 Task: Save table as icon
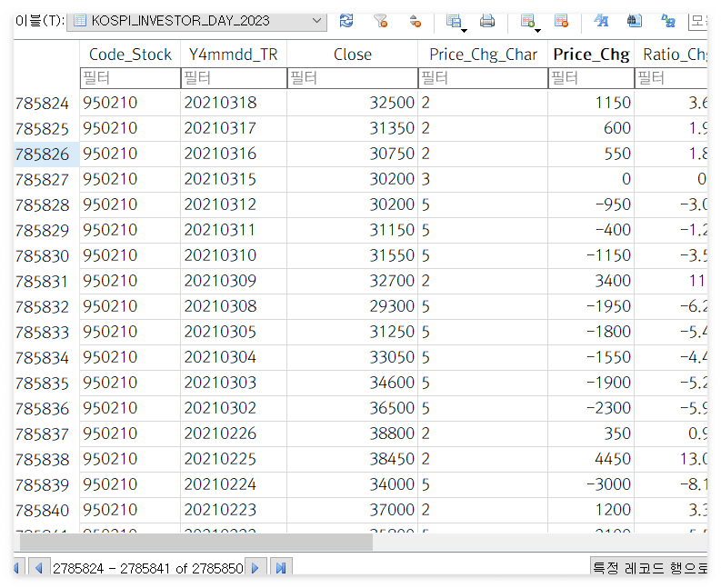coord(454,21)
